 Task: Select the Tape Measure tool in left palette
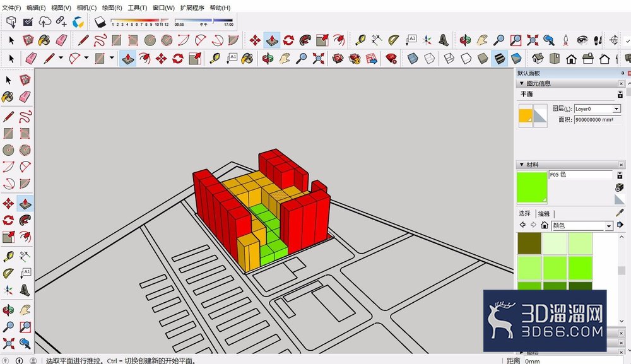(8, 256)
